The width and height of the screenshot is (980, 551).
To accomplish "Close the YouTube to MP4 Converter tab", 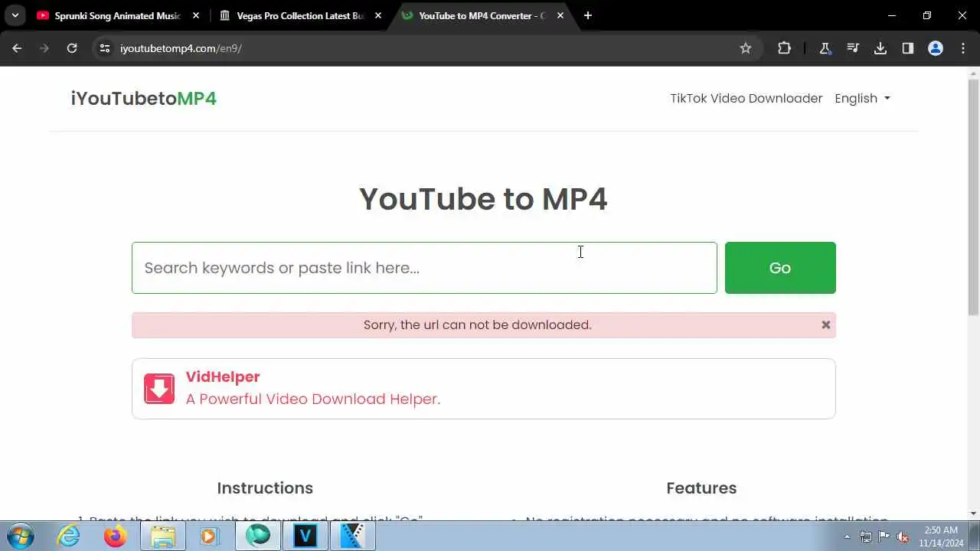I will (560, 15).
